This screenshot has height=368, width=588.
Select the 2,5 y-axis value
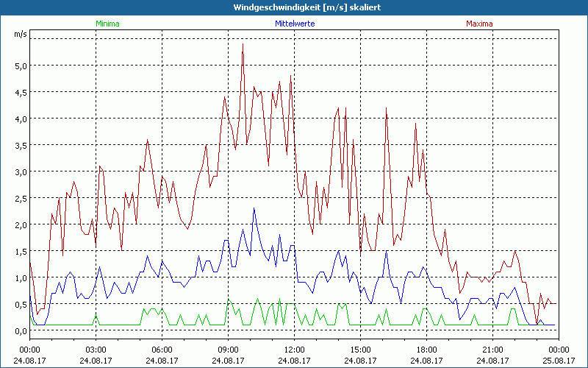point(21,198)
